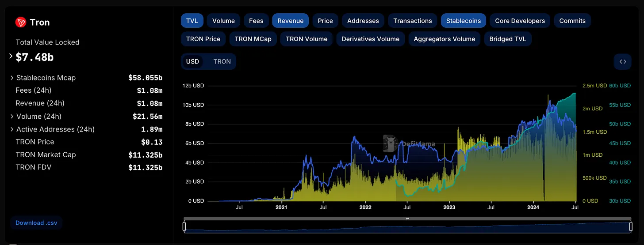Image resolution: width=644 pixels, height=245 pixels.
Task: Expand the Total Value Locked breakdown
Action: tap(11, 56)
